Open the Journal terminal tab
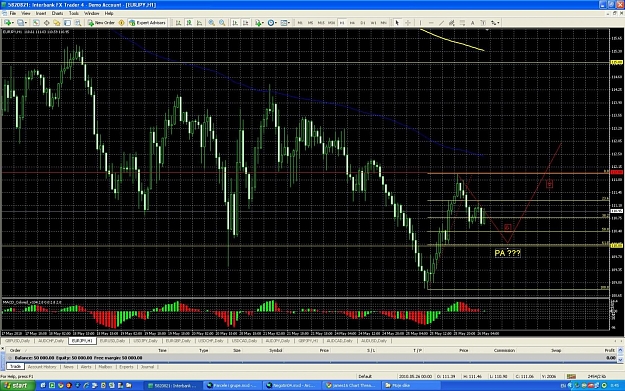The width and height of the screenshot is (625, 391). tap(147, 367)
